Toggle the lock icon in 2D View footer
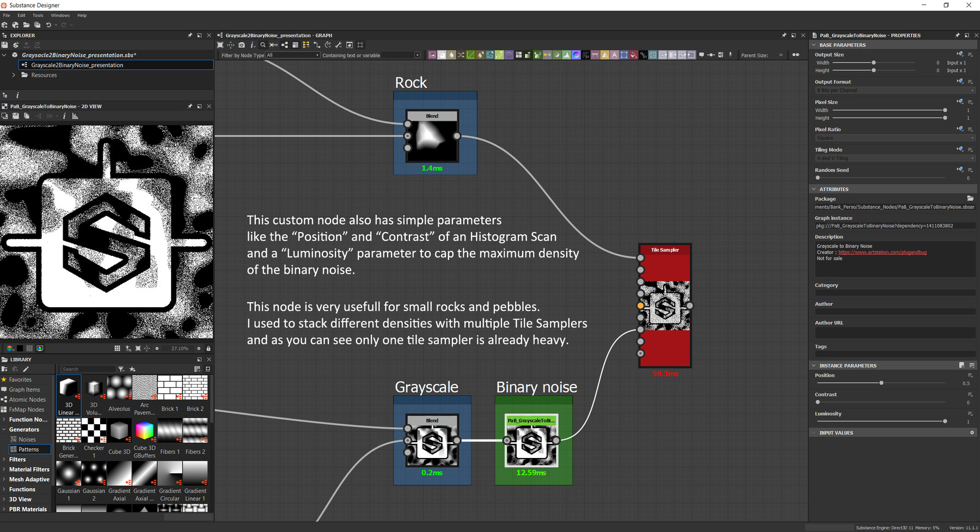Image resolution: width=980 pixels, height=532 pixels. [209, 348]
